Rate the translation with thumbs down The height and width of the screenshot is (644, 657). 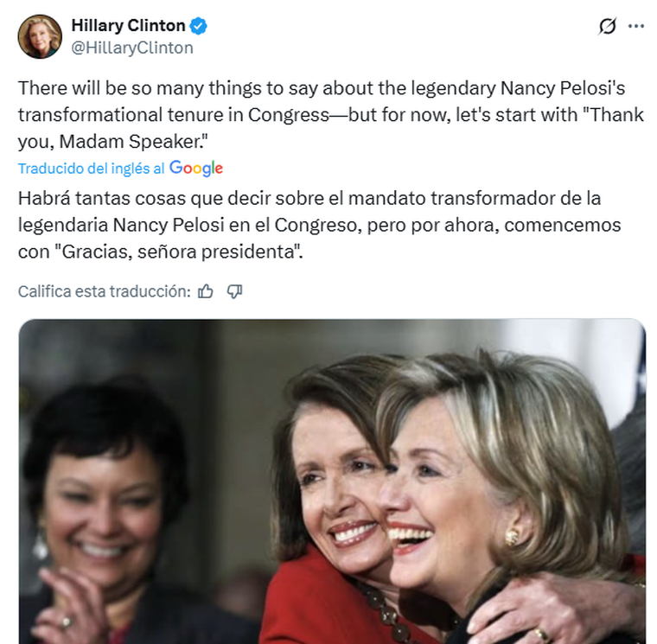pyautogui.click(x=234, y=291)
